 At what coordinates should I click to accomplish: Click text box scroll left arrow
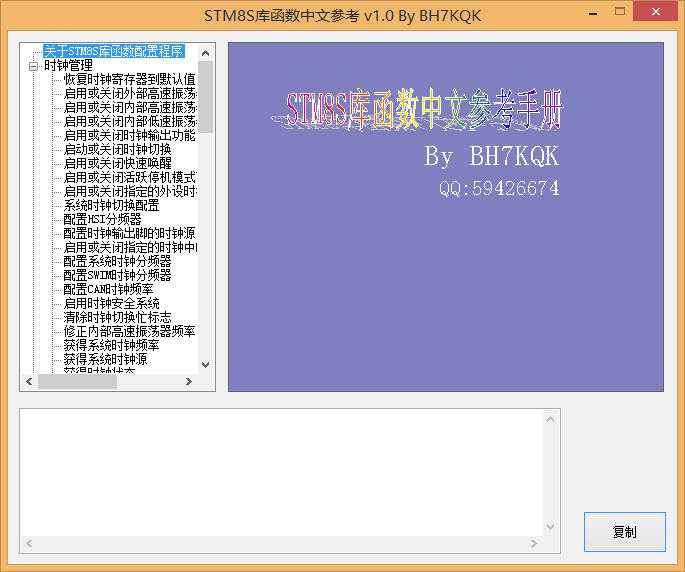point(29,544)
